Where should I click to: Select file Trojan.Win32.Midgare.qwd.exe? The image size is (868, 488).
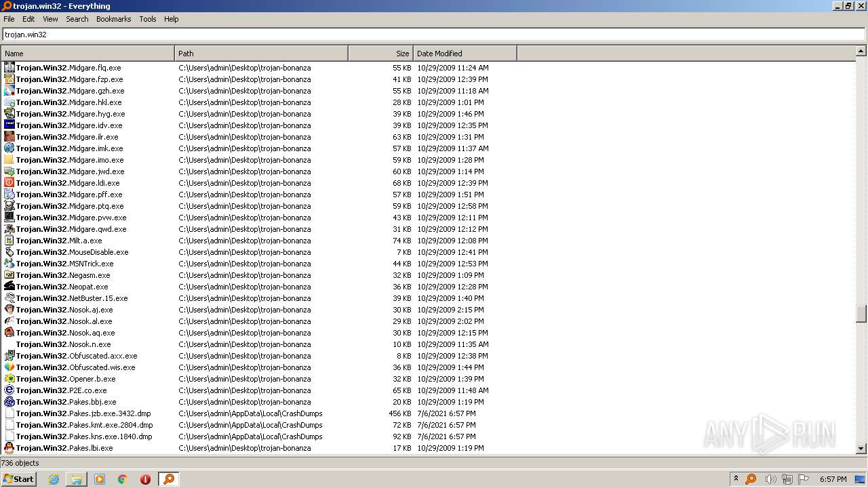71,229
